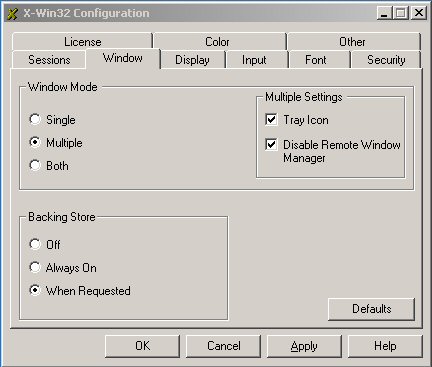Switch to the License tab
The height and width of the screenshot is (367, 432).
point(82,42)
